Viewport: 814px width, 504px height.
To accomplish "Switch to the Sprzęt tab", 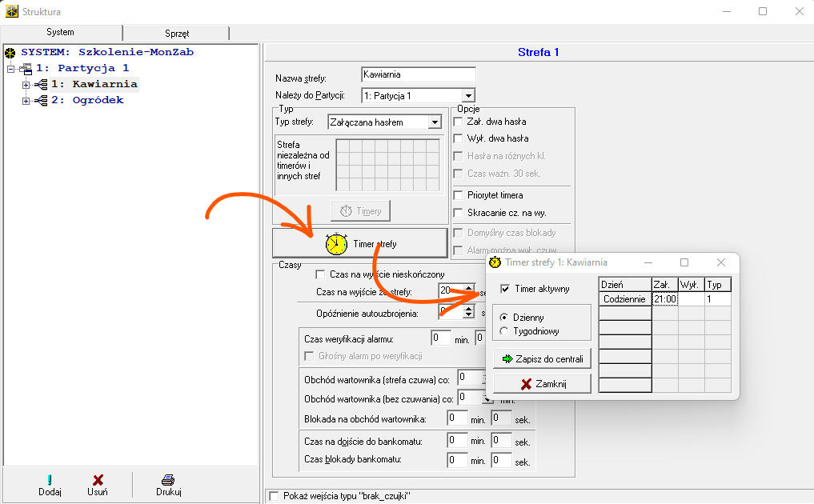I will [x=175, y=34].
